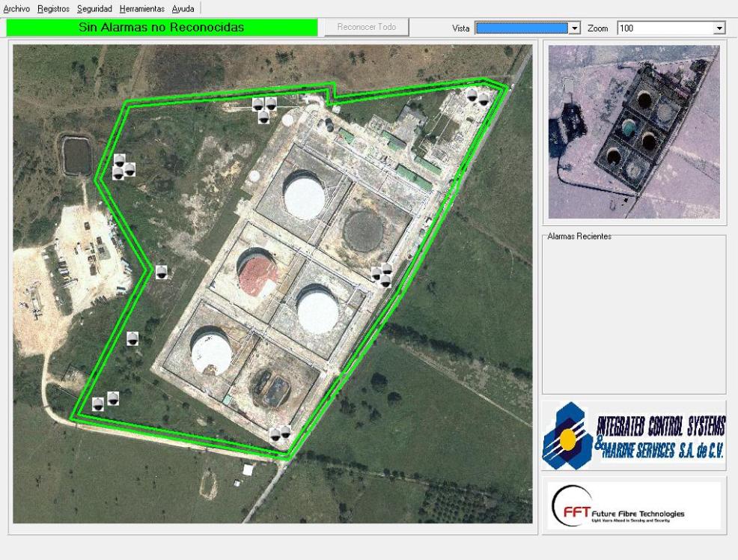Open the Herramientas menu
This screenshot has height=560, width=738.
coord(142,8)
